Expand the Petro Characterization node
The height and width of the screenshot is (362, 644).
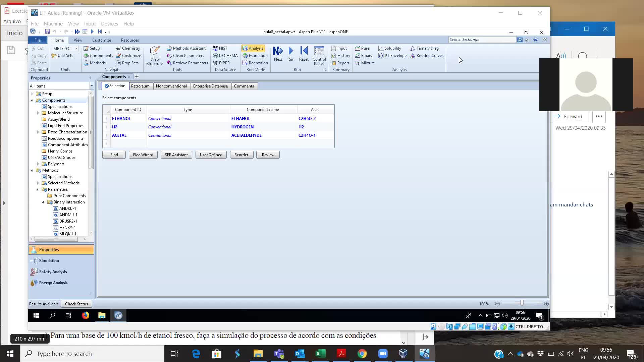(38, 132)
